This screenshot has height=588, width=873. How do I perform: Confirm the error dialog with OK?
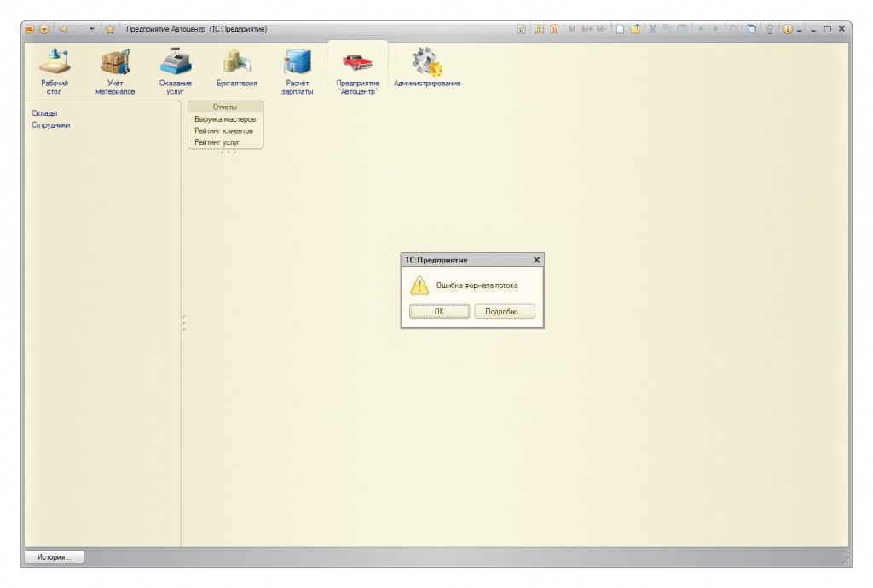click(439, 312)
